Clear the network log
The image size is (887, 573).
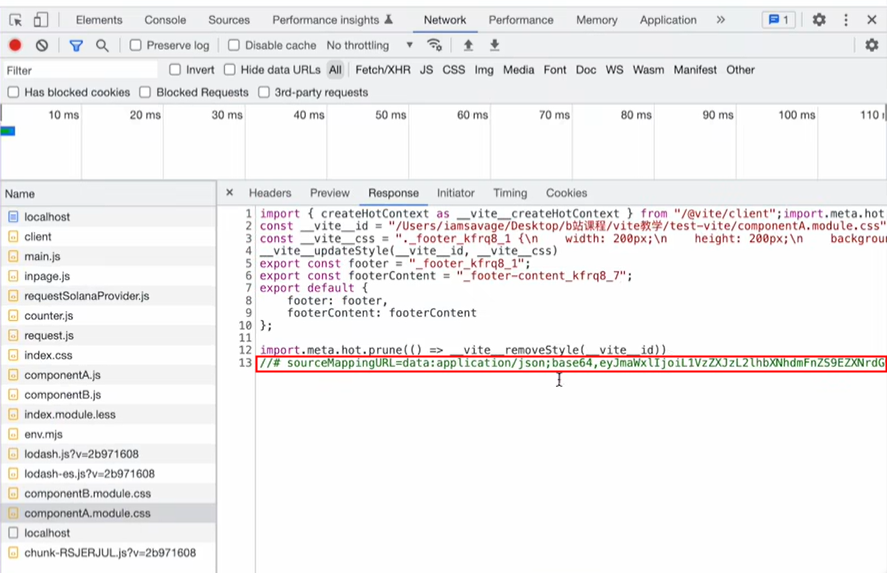(42, 45)
